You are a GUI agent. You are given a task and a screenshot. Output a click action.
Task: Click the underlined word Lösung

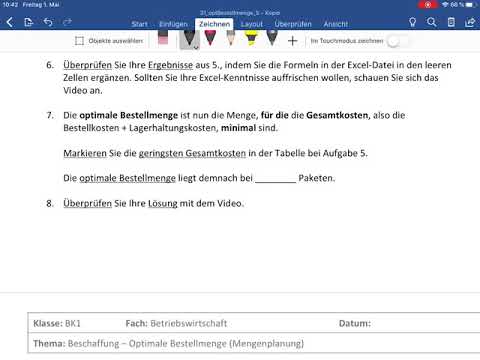(x=163, y=203)
